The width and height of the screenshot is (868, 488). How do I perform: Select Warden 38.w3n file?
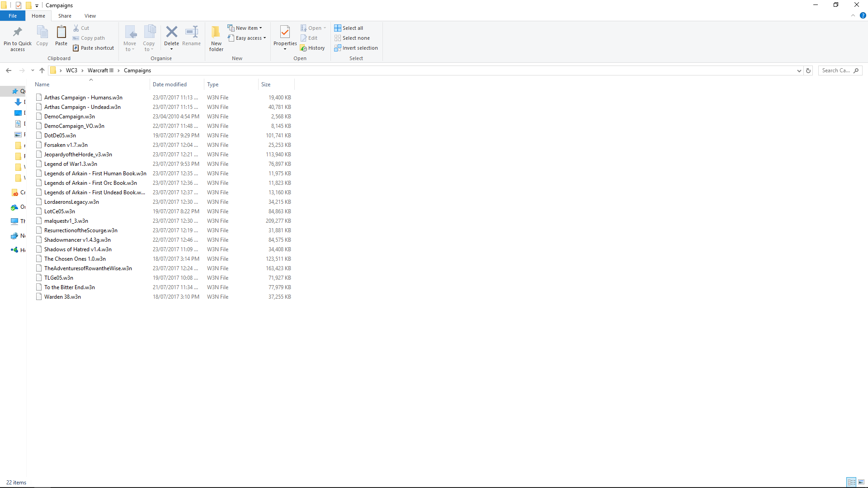62,297
